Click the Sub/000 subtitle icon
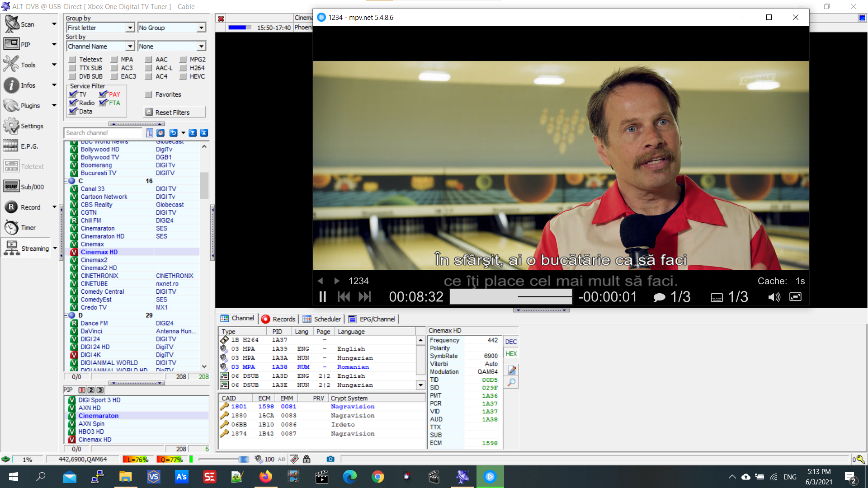The height and width of the screenshot is (488, 868). [11, 187]
